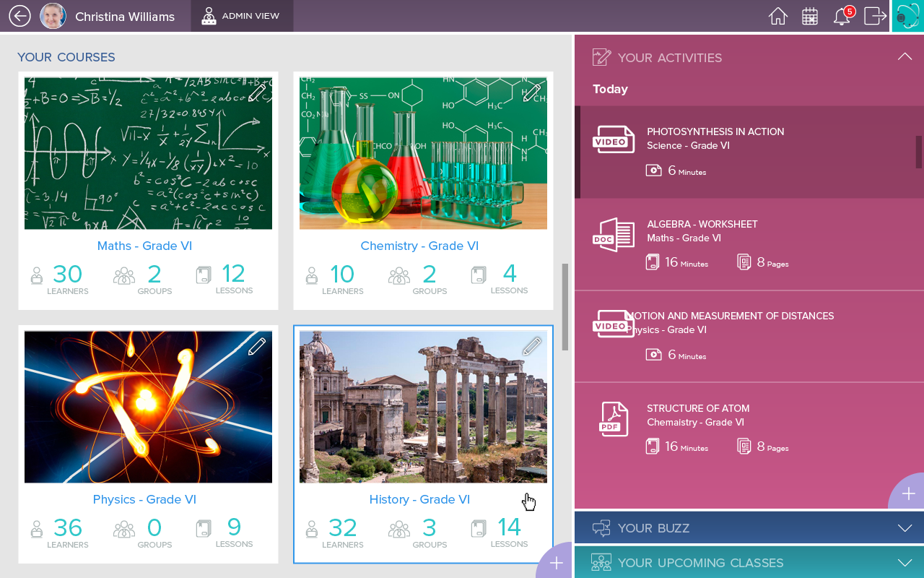Image resolution: width=924 pixels, height=578 pixels.
Task: Open Physics atom course thumbnail
Action: [148, 407]
